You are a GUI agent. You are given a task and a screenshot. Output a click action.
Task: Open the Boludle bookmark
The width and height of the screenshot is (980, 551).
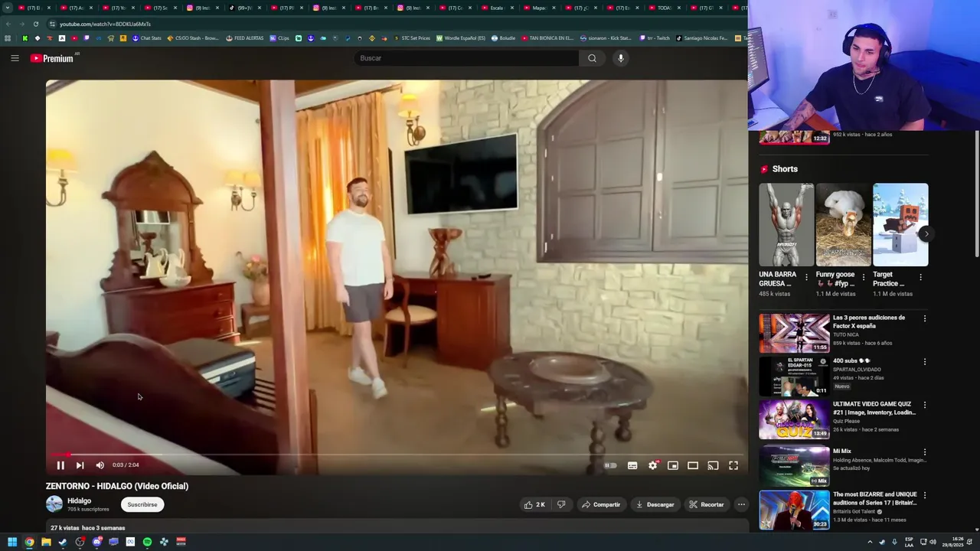click(503, 38)
